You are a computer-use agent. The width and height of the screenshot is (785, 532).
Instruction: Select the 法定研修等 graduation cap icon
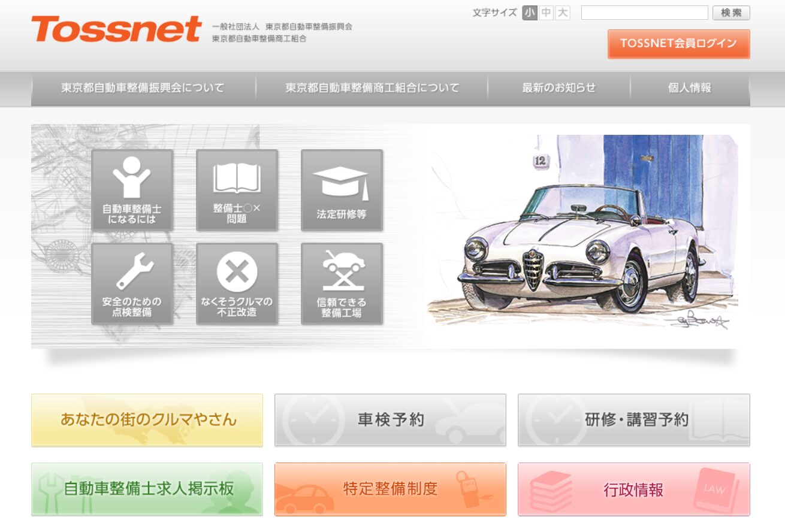click(342, 190)
